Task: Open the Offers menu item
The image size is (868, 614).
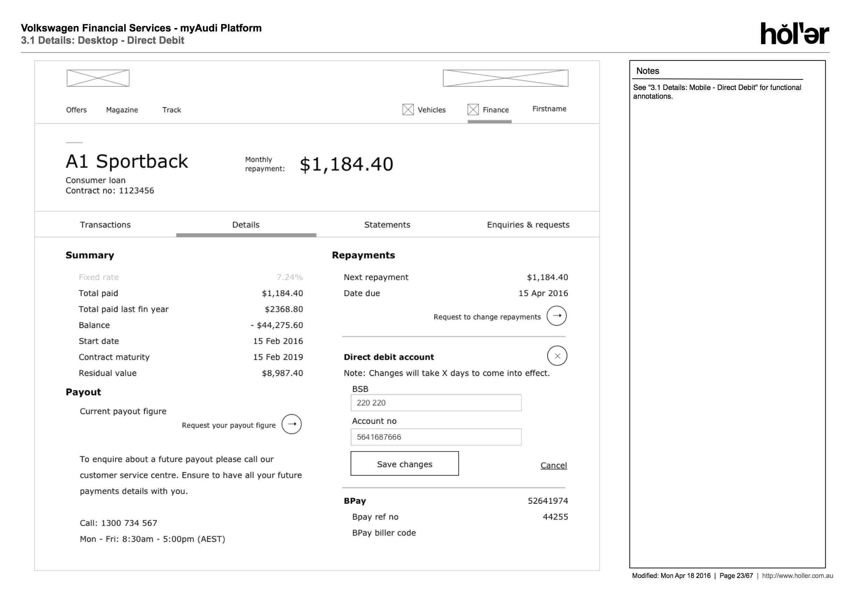Action: pyautogui.click(x=76, y=110)
